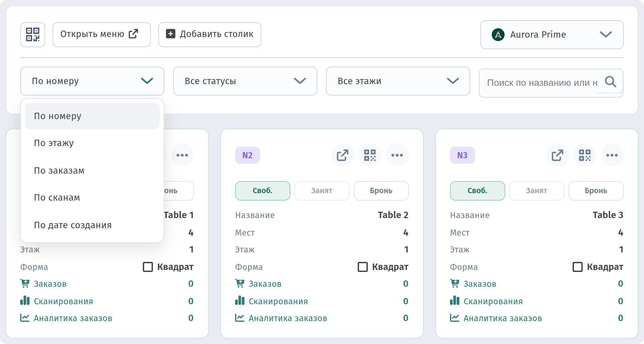Open the Все этажи floor dropdown
The image size is (644, 344).
pyautogui.click(x=398, y=81)
